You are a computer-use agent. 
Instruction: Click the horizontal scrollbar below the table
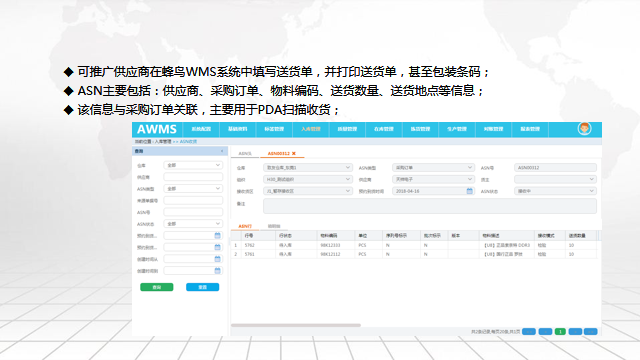pos(296,325)
